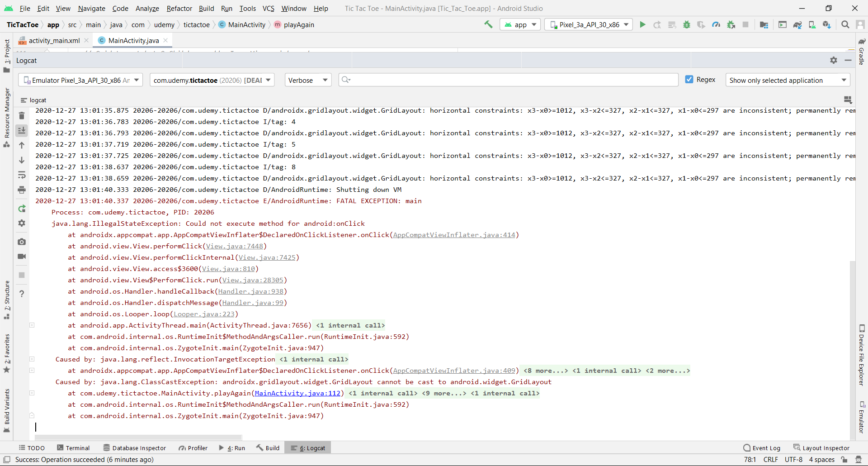Click the Make Project hammer icon

(488, 24)
